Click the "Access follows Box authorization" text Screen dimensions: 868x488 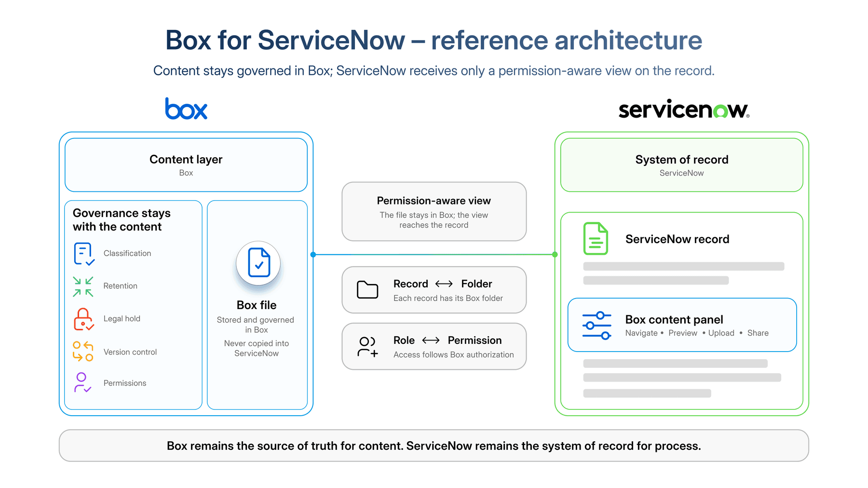point(454,355)
